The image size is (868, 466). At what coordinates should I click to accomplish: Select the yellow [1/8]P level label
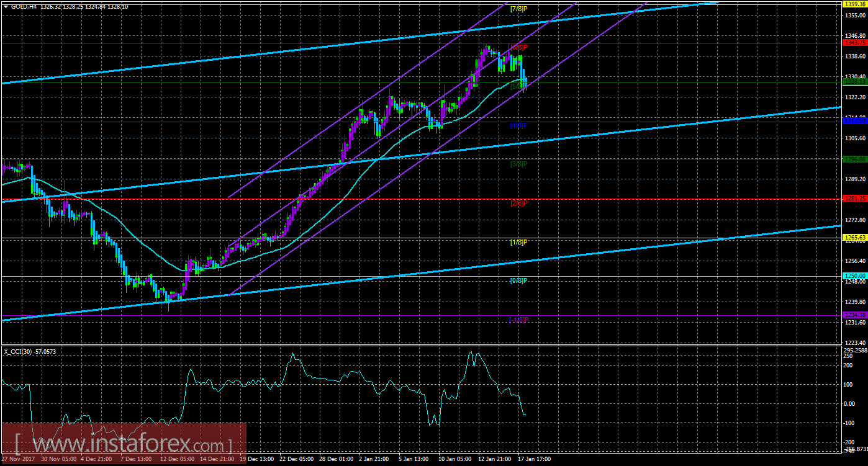click(x=518, y=241)
